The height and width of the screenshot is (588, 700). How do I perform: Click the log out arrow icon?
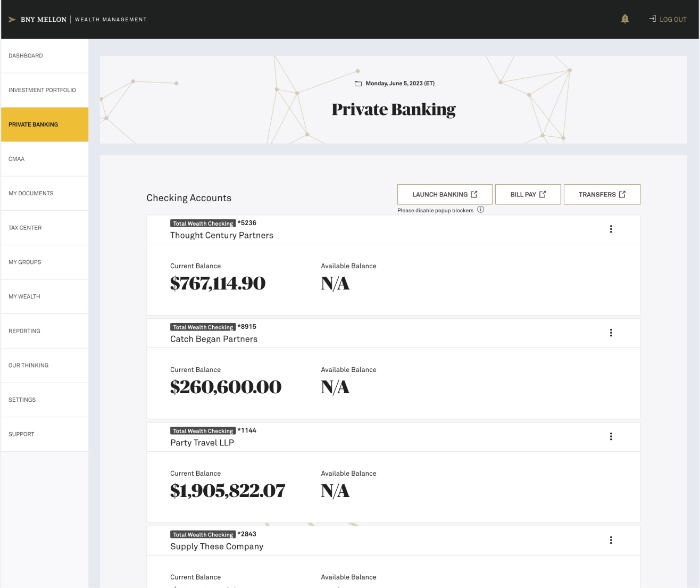pyautogui.click(x=652, y=19)
